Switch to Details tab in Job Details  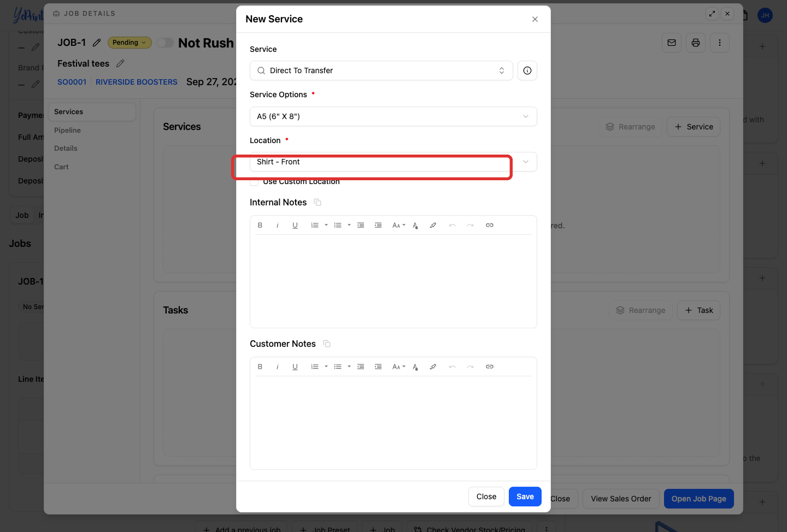click(x=66, y=148)
